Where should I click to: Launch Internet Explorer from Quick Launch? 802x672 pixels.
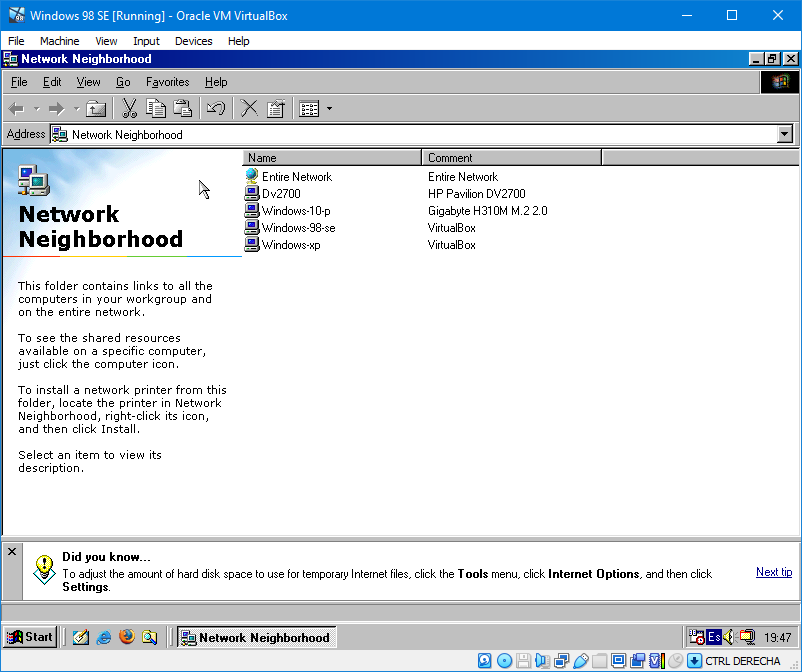103,637
